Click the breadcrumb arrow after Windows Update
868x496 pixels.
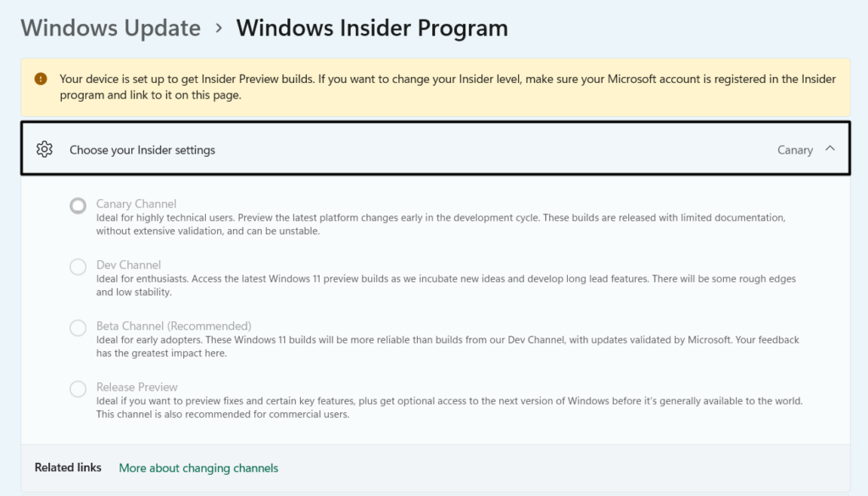point(219,28)
